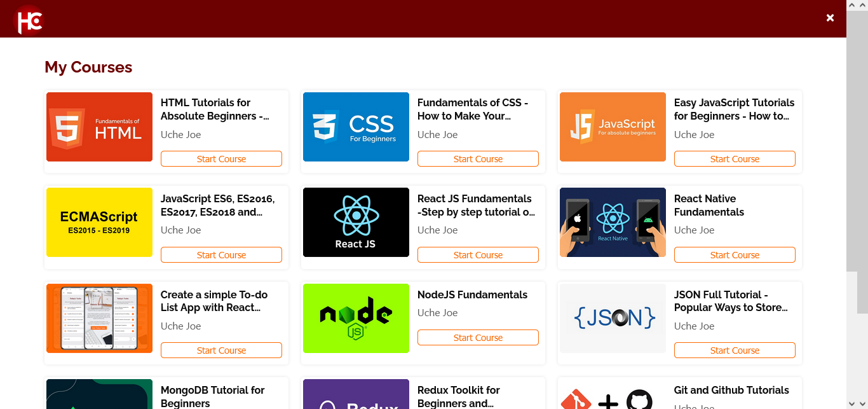Start the React Native Fundamentals course

(735, 255)
